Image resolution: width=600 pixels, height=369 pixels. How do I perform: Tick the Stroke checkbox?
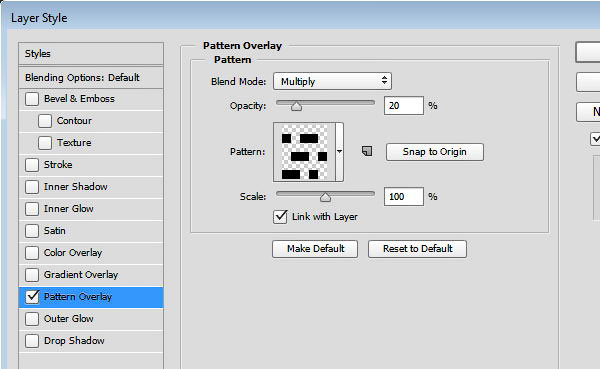[32, 165]
